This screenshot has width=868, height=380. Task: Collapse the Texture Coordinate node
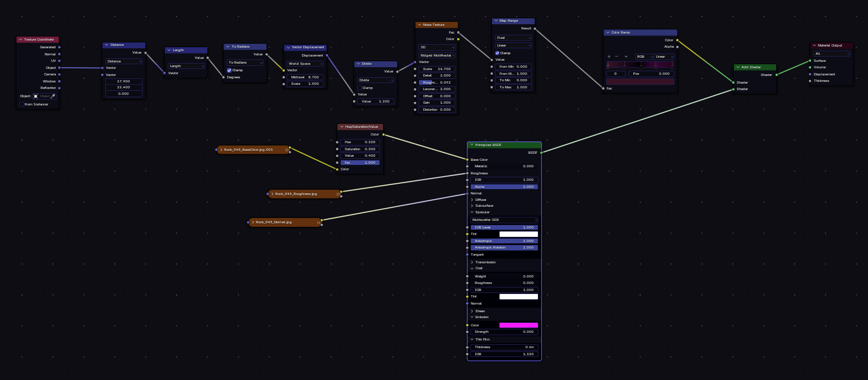coord(21,39)
